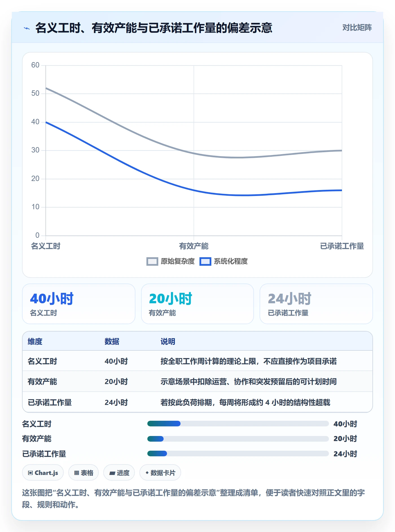Open the 24小时 已承诺工作量 data card
Viewport: 395px width, 532px height.
tap(316, 304)
